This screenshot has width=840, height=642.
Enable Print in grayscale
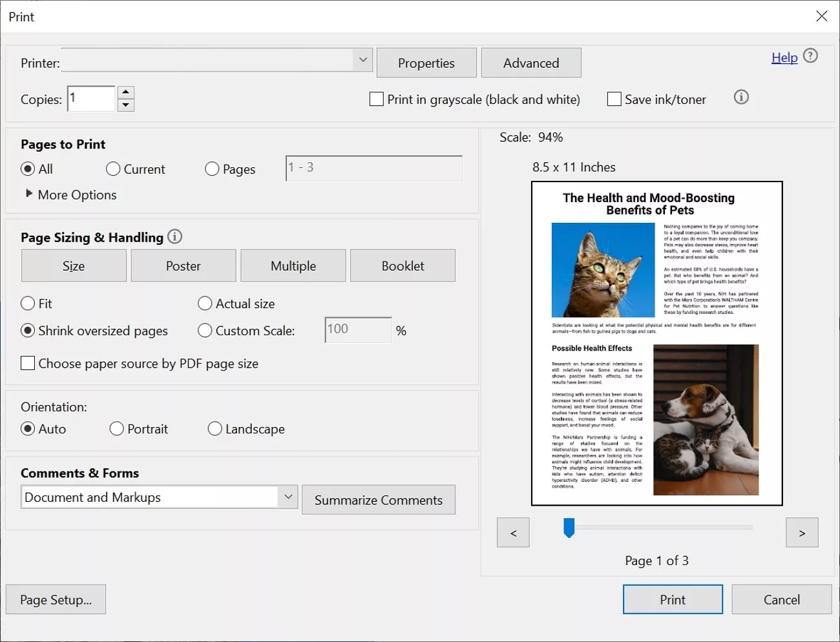(x=376, y=99)
